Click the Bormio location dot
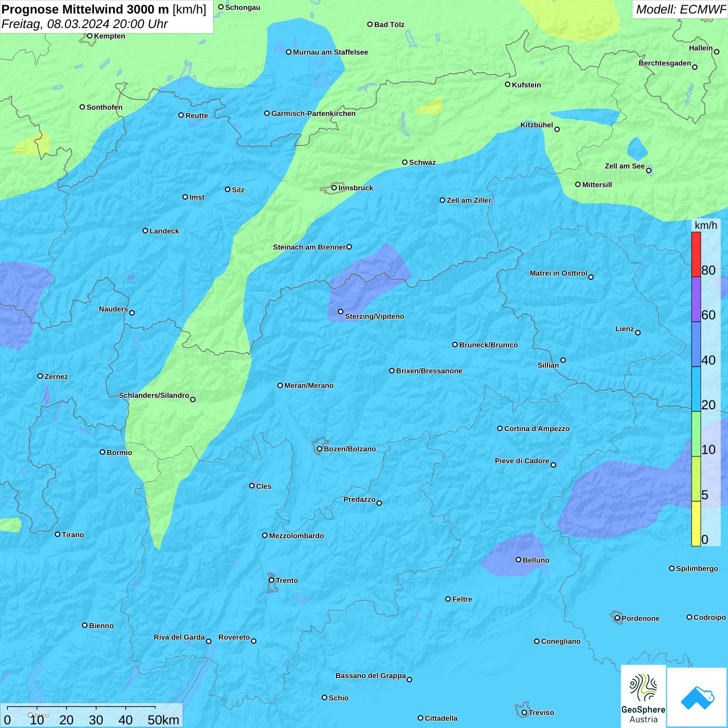 (x=102, y=452)
